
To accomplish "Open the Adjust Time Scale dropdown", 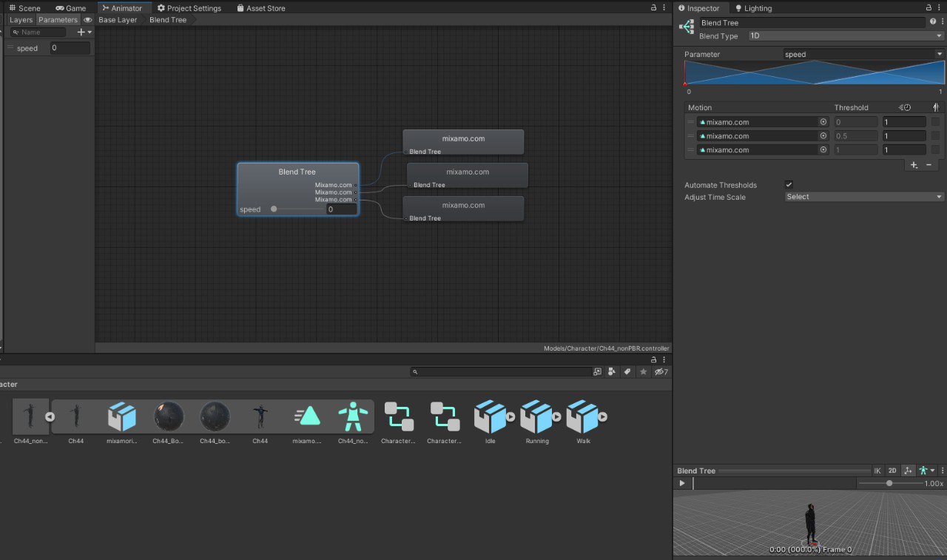I will point(864,197).
